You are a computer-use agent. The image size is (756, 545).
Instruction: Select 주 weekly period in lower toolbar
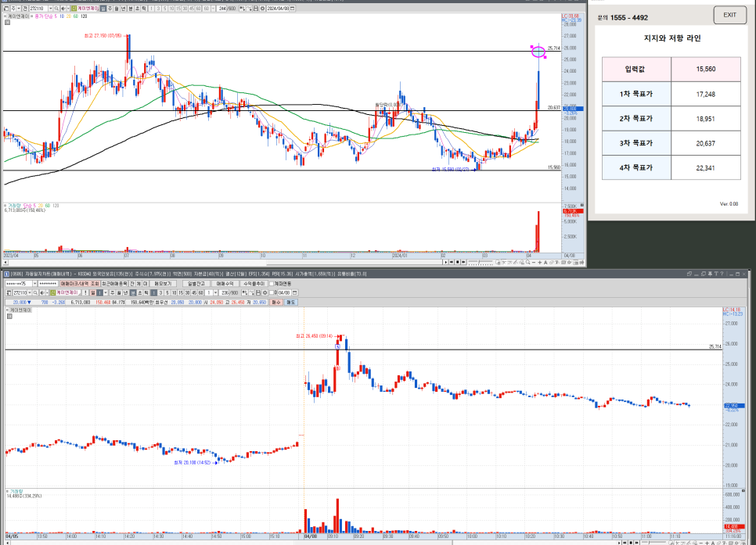click(113, 293)
